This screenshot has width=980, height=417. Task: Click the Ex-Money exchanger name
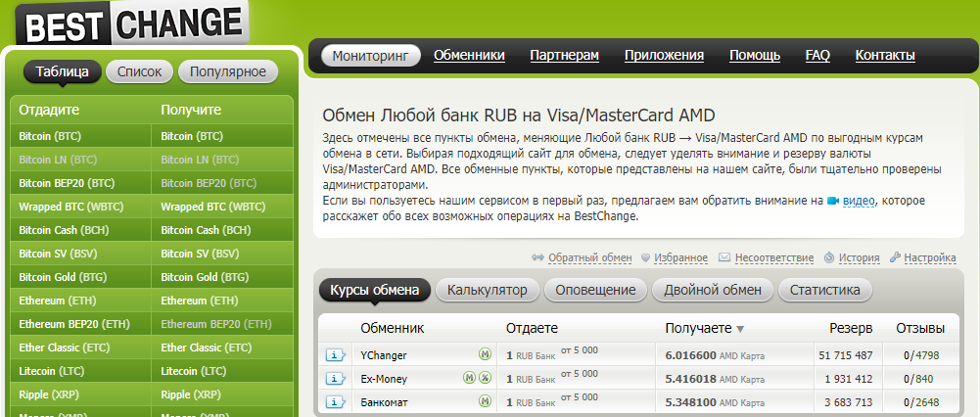click(384, 379)
